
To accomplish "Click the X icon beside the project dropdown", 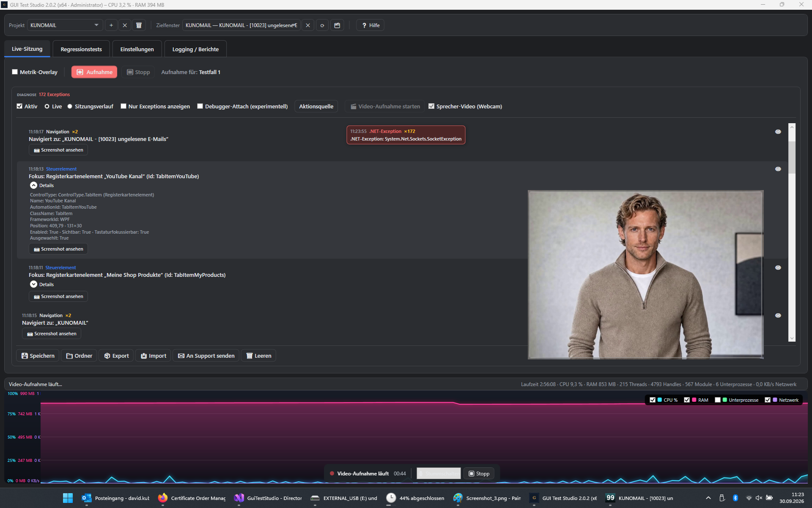I will pos(125,25).
